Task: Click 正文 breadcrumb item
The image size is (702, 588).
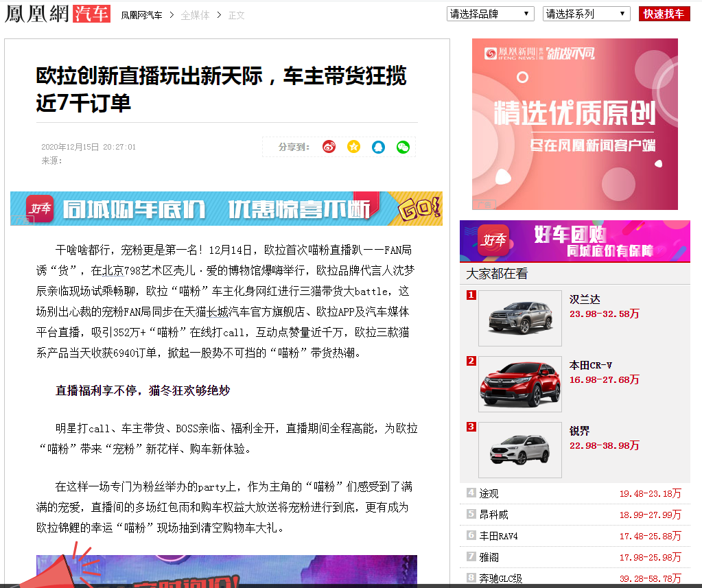Action: pyautogui.click(x=236, y=15)
